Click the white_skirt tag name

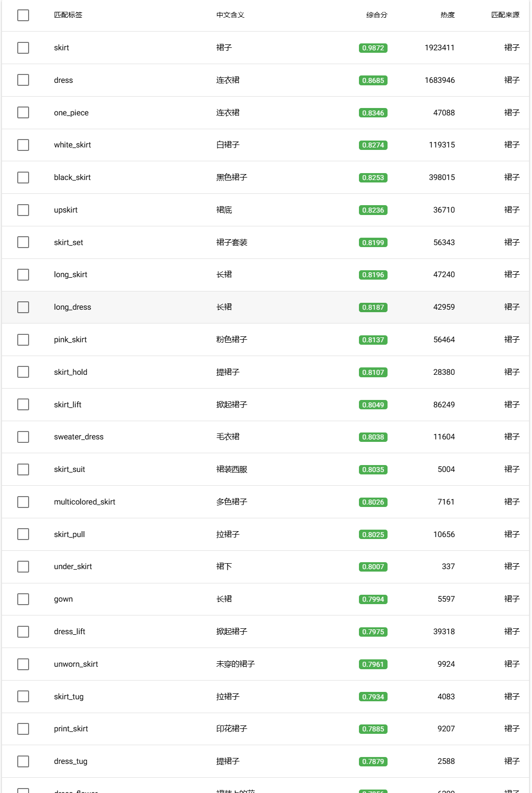tap(72, 145)
